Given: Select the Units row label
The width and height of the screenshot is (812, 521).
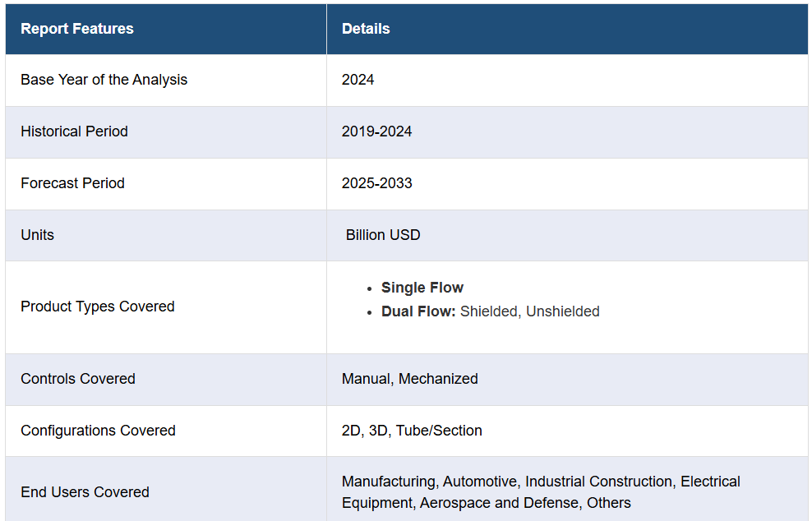Looking at the screenshot, I should (37, 235).
